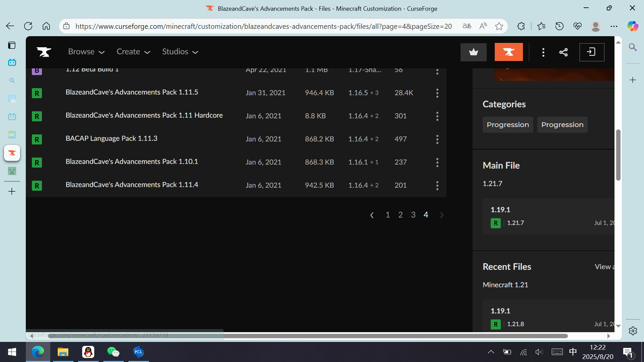Open the Copilot sidebar icon

click(633, 26)
